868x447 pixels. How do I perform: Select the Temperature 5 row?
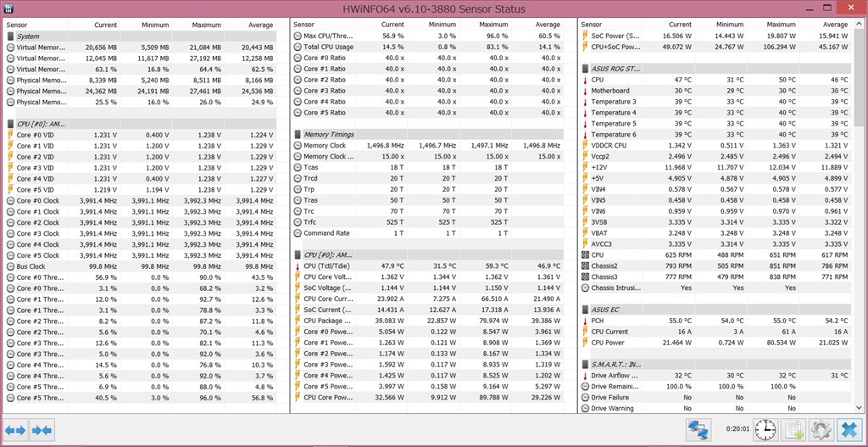715,124
